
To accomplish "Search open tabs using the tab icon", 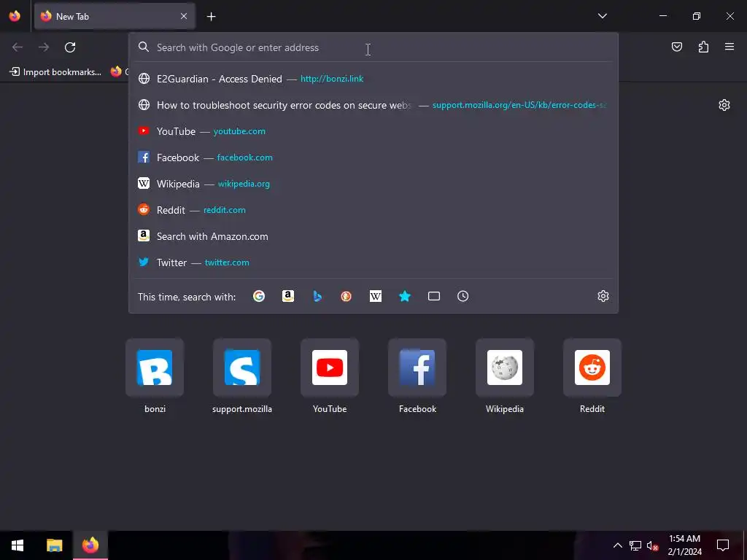I will (x=434, y=296).
